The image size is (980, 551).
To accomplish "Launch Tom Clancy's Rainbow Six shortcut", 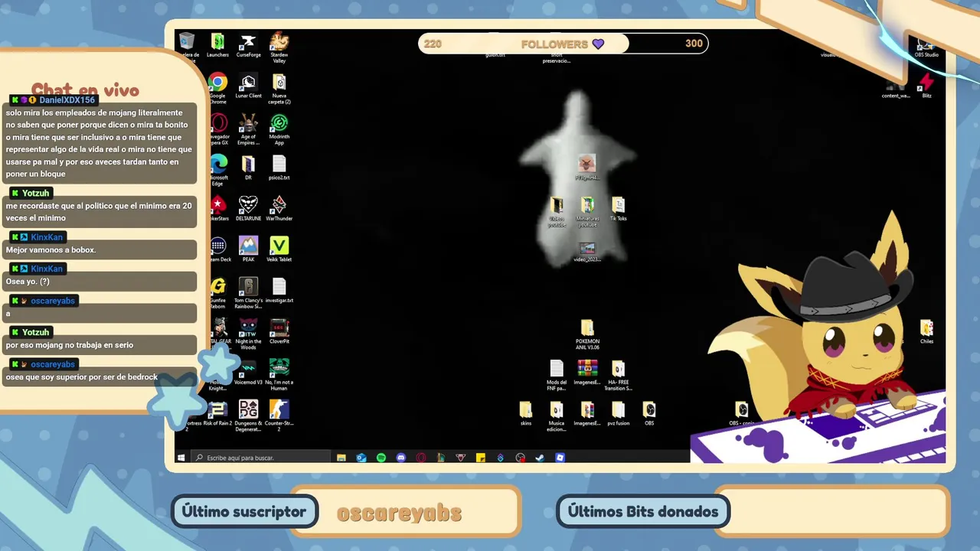I will (248, 292).
